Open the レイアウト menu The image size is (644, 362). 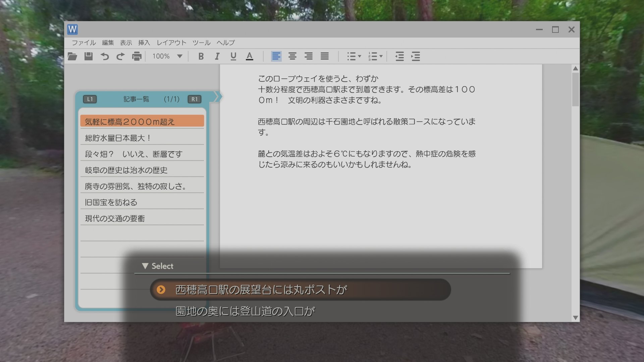[171, 43]
